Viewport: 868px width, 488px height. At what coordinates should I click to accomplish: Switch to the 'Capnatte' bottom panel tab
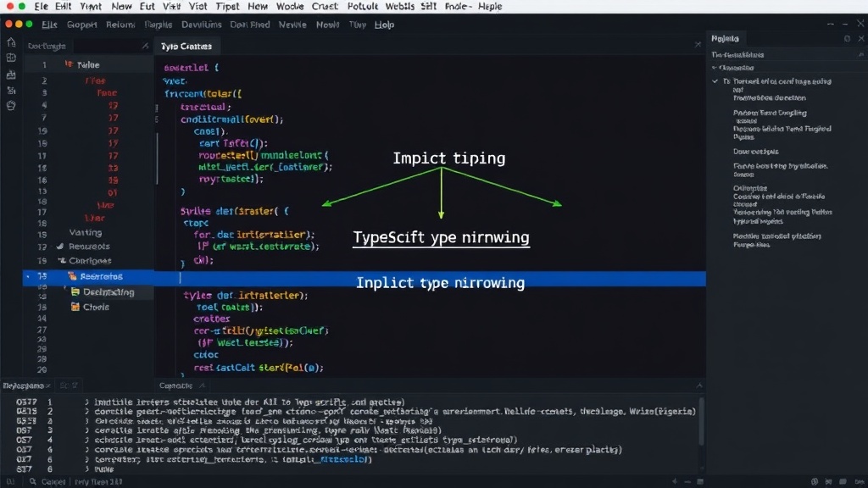coord(176,385)
